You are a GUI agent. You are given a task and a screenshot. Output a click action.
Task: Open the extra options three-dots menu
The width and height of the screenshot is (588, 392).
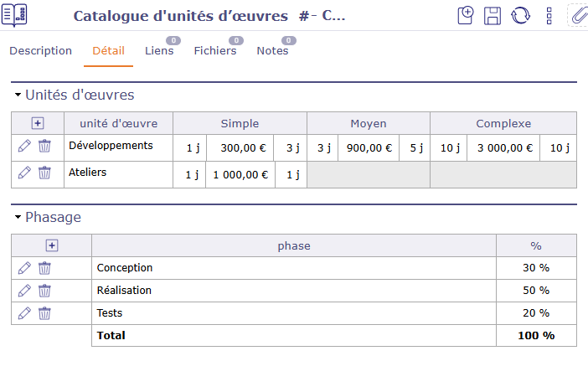[x=549, y=16]
